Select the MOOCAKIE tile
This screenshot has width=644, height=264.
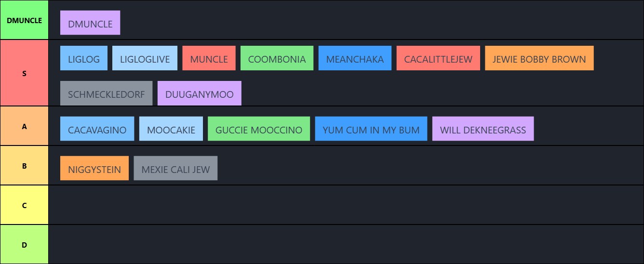[x=171, y=129]
